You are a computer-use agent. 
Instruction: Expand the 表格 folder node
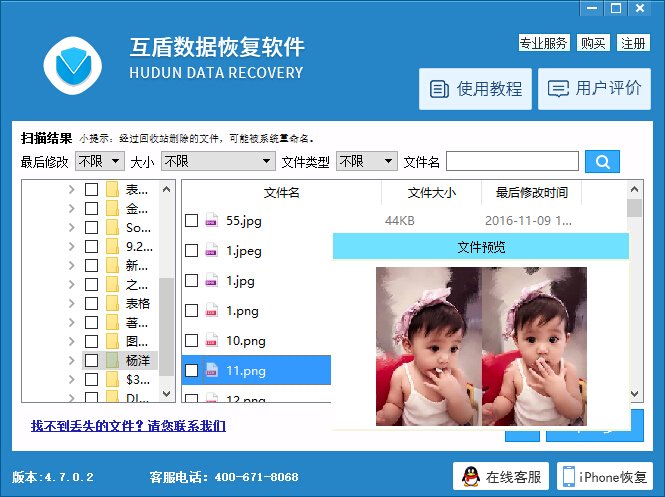(x=71, y=303)
